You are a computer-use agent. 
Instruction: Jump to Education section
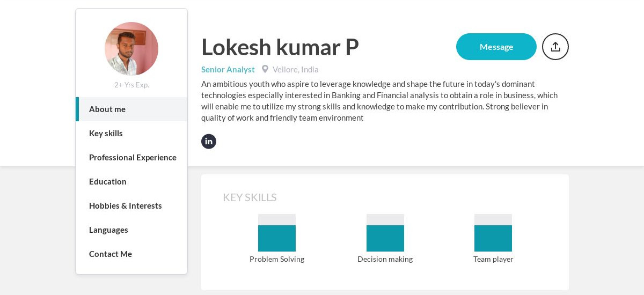(x=131, y=181)
